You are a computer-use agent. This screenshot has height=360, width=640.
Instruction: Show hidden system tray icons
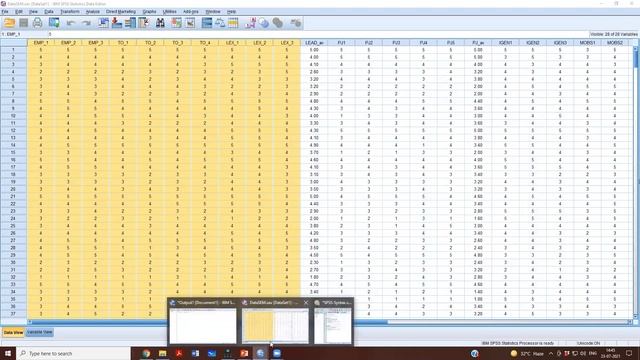point(551,353)
